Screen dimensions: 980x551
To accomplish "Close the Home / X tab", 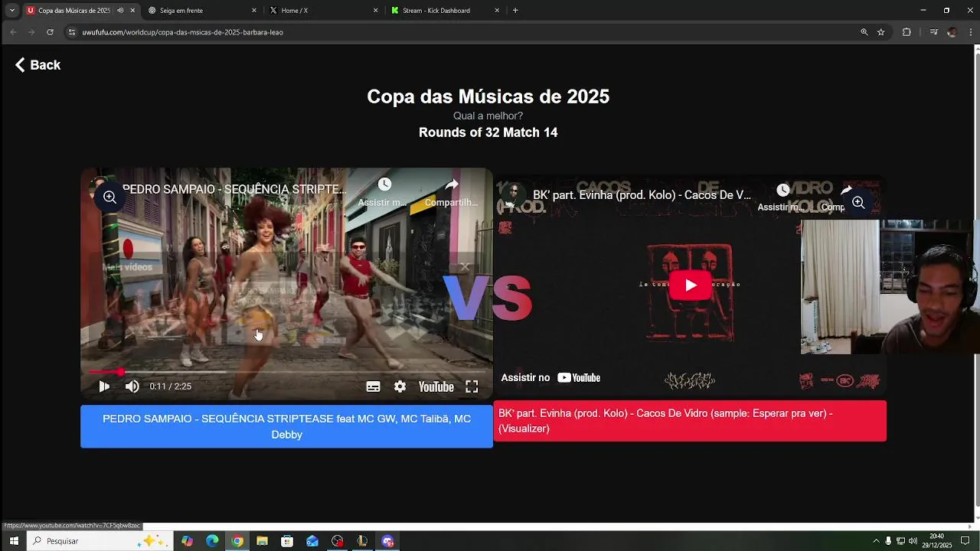I will tap(375, 11).
